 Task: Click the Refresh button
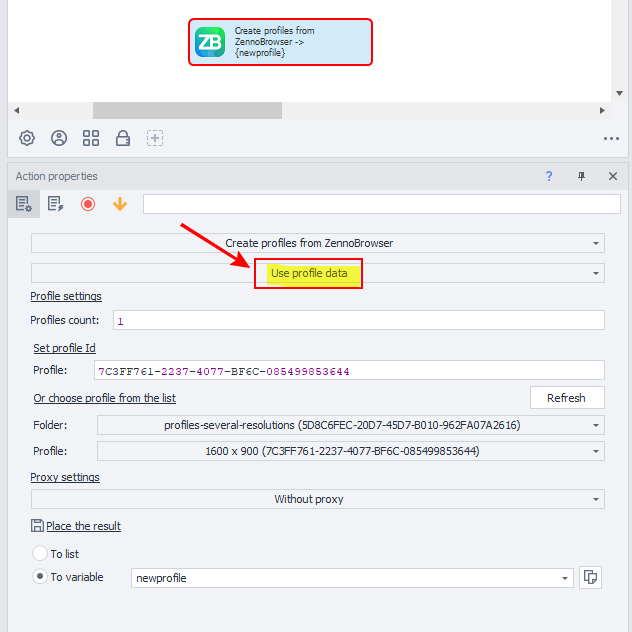[x=567, y=398]
